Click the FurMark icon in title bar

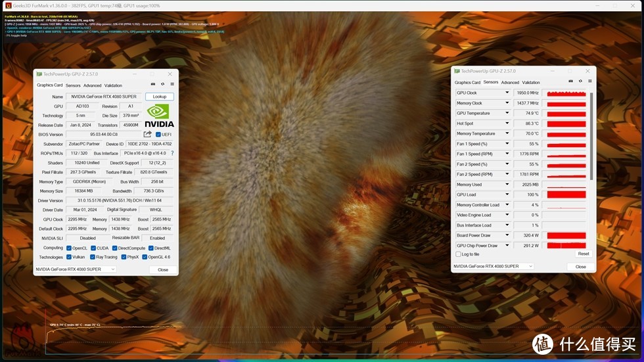8,6
